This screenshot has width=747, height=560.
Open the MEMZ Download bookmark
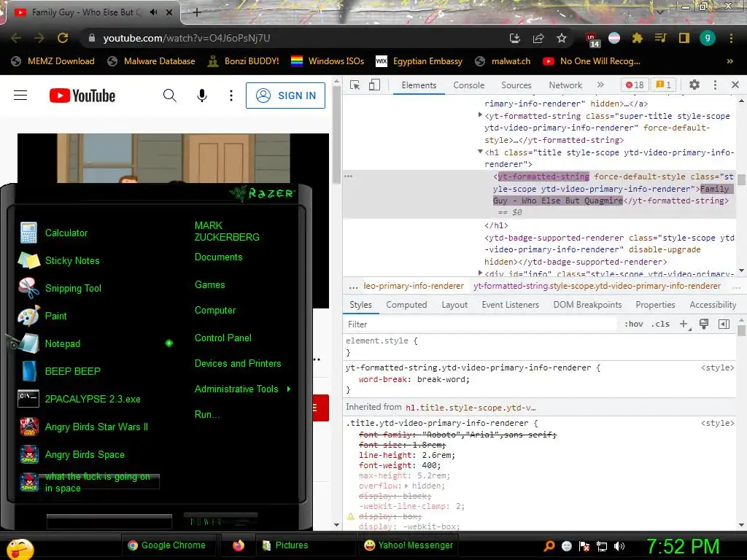53,61
